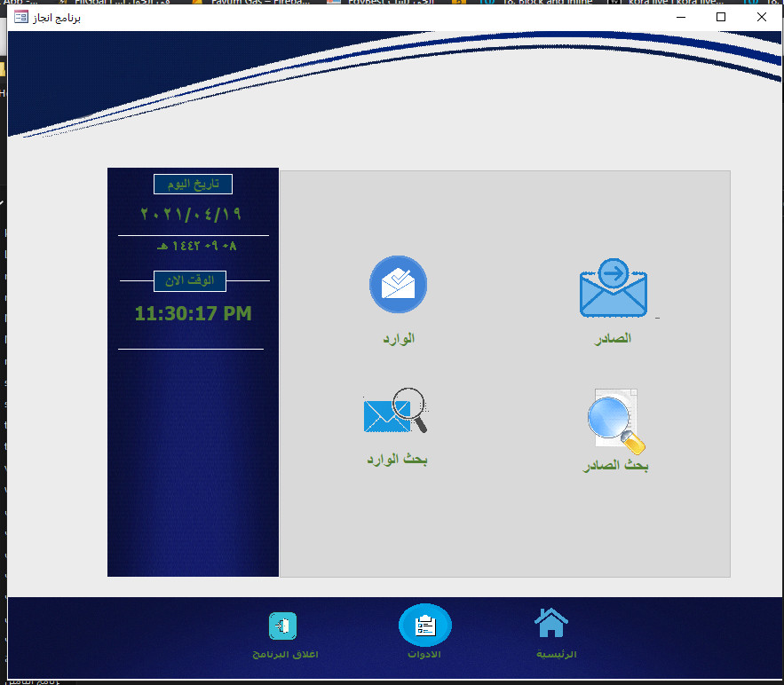Image resolution: width=784 pixels, height=685 pixels.
Task: Click the الوقت الان header box
Action: click(190, 280)
